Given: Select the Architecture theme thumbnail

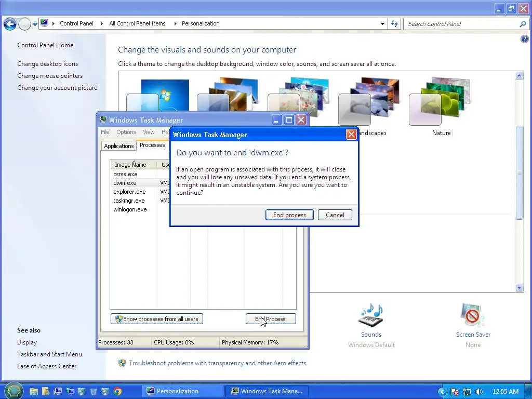Looking at the screenshot, I should click(228, 95).
